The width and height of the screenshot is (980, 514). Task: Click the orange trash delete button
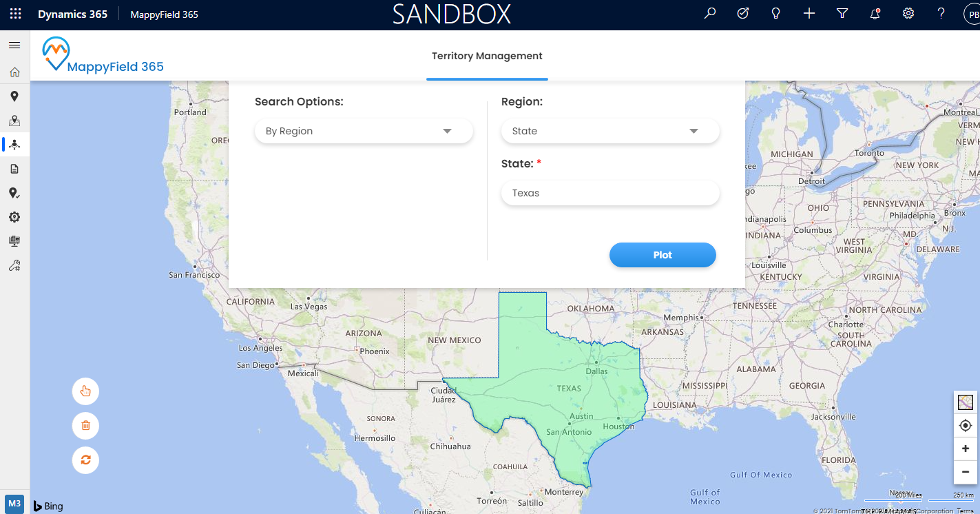[85, 425]
